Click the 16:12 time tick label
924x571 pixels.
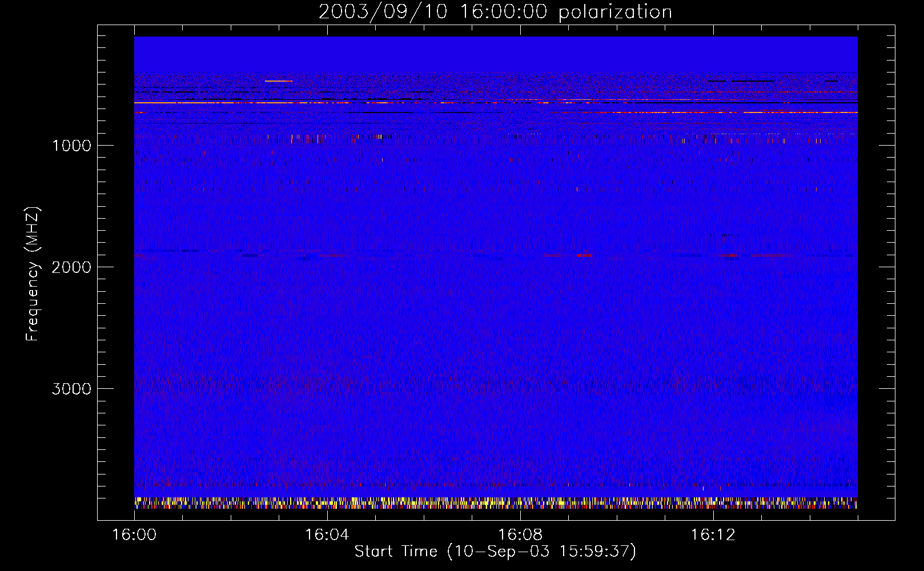point(713,535)
